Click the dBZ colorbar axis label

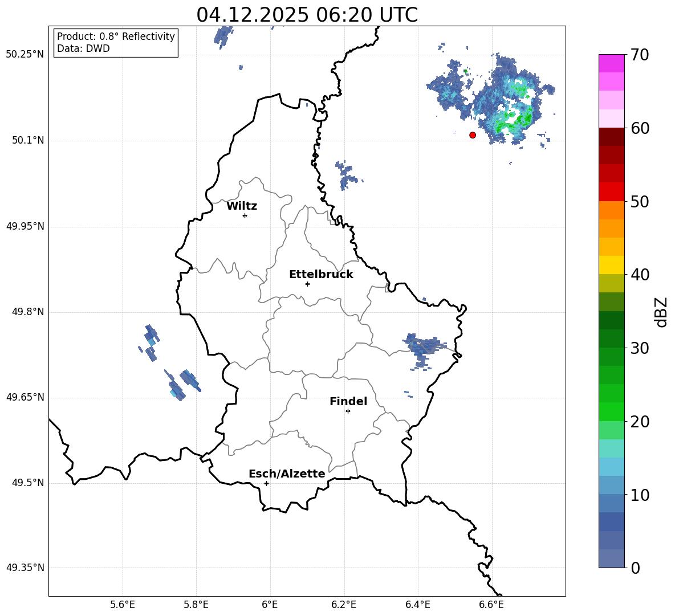pos(662,312)
